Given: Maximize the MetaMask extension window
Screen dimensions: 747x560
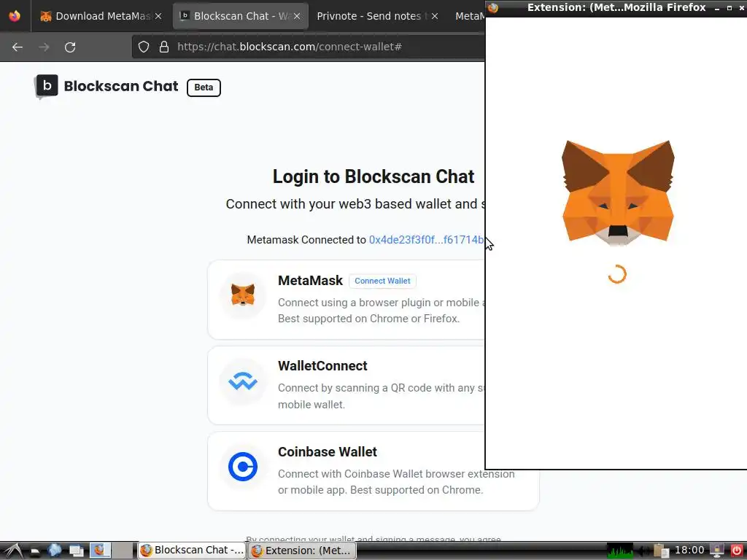Looking at the screenshot, I should 729,8.
